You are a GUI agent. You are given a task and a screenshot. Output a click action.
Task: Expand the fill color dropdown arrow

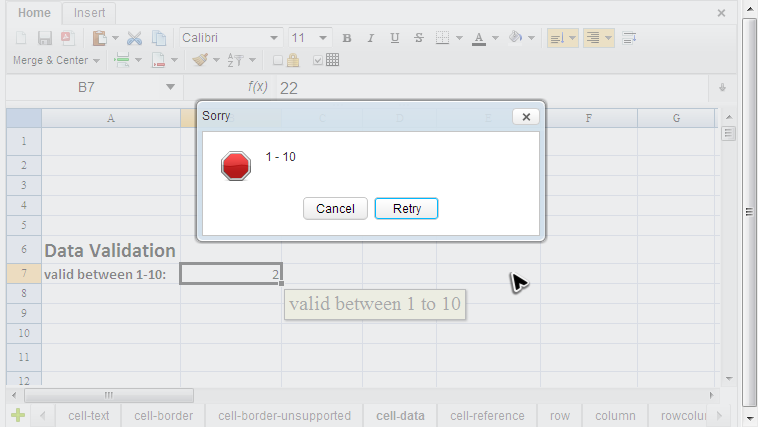[x=531, y=38]
